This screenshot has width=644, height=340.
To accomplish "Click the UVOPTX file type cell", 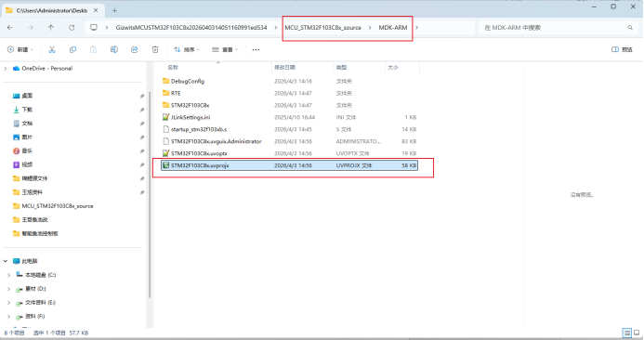I will [x=352, y=153].
